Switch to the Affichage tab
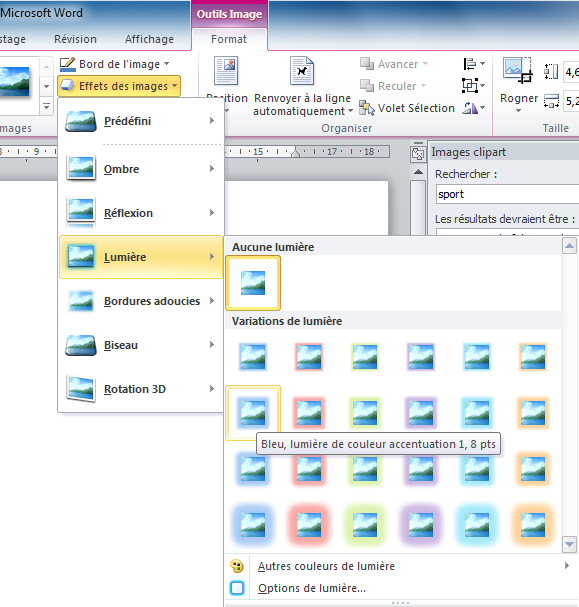Viewport: 579px width, 607px height. [149, 39]
